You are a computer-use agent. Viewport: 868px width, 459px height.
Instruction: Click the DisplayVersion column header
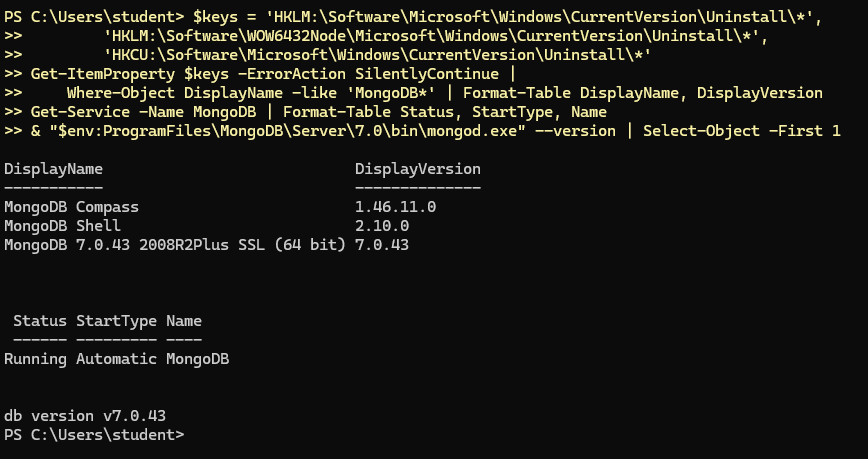coord(418,169)
